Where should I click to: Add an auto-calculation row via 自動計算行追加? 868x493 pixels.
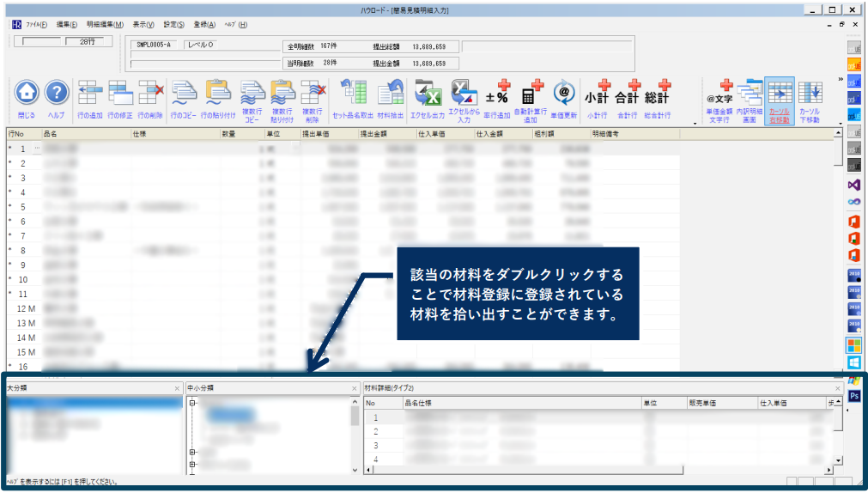tap(532, 94)
